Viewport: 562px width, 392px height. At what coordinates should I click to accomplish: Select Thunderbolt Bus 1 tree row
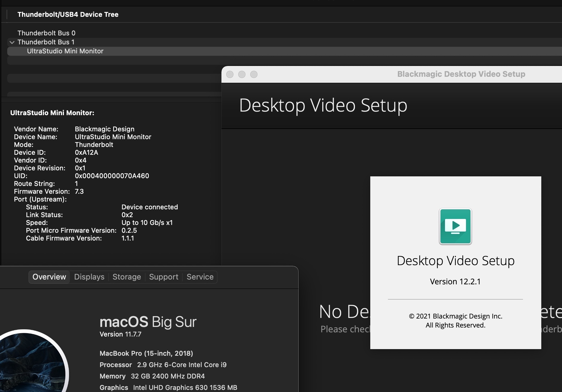pos(284,42)
